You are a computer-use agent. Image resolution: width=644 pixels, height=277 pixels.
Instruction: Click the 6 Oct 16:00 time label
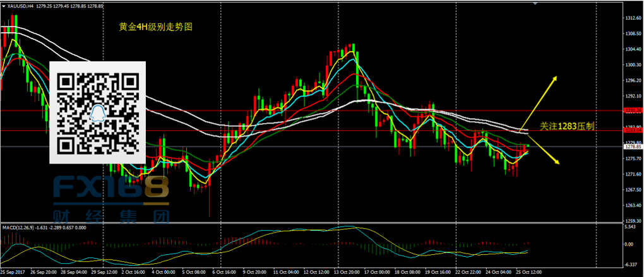coord(225,273)
